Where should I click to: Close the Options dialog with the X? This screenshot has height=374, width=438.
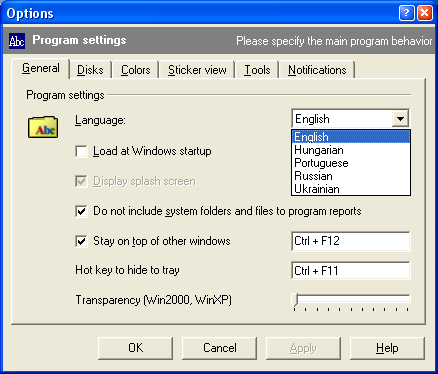pyautogui.click(x=425, y=13)
